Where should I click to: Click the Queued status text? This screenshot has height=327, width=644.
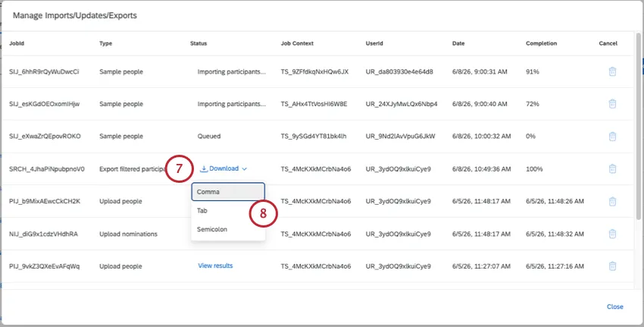(x=209, y=136)
